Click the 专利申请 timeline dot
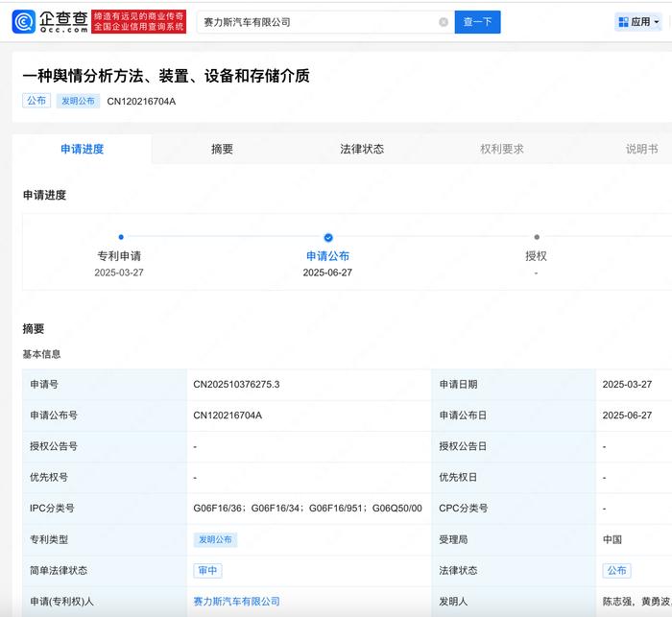This screenshot has width=672, height=617. [x=121, y=237]
